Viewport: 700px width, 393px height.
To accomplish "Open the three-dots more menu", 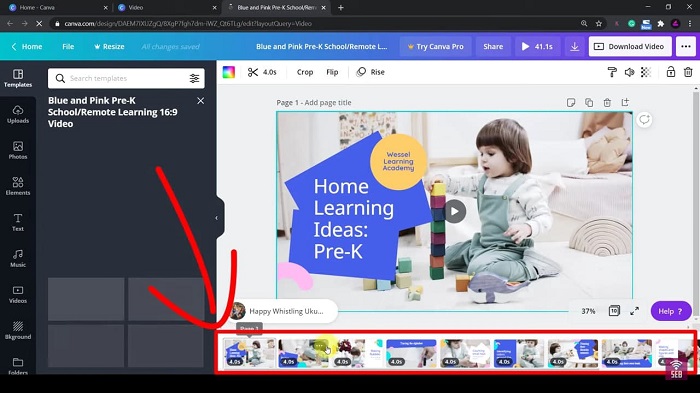I will tap(686, 46).
